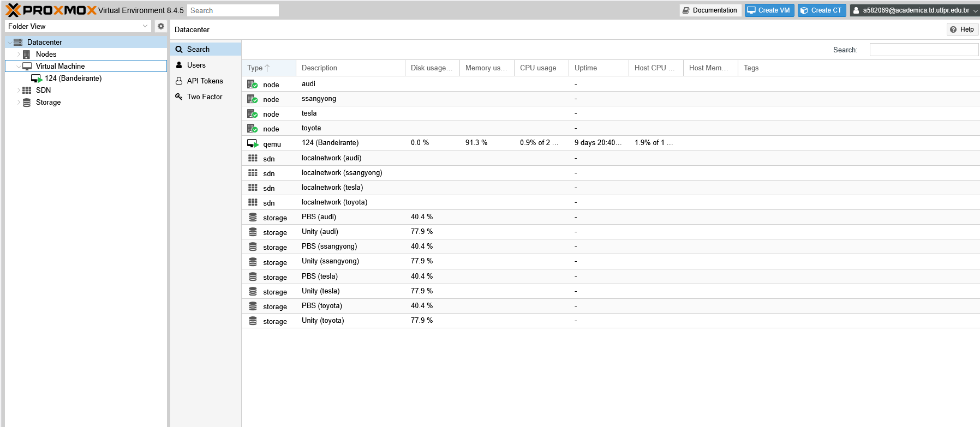Focus the grid Search input field
Viewport: 980px width, 427px height.
[923, 50]
